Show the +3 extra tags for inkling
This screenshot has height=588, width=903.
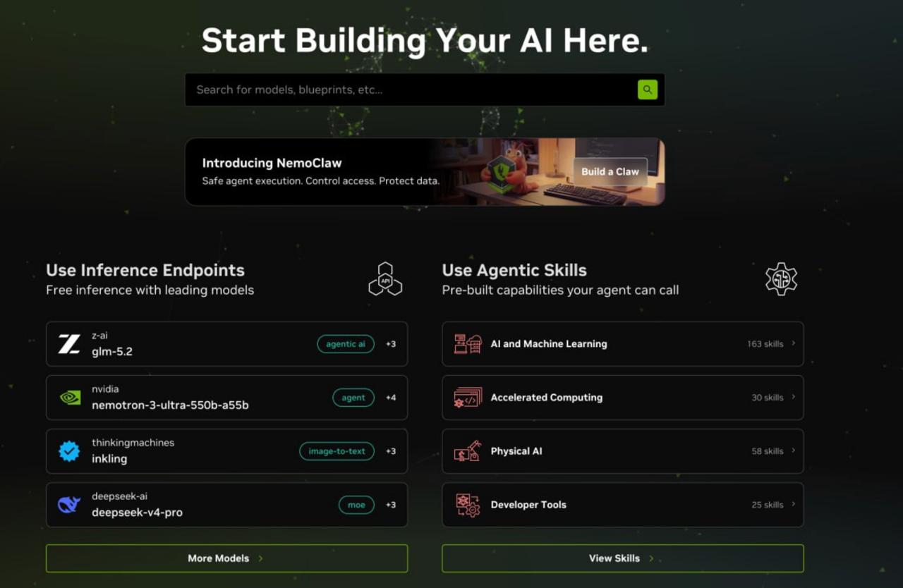pos(391,451)
